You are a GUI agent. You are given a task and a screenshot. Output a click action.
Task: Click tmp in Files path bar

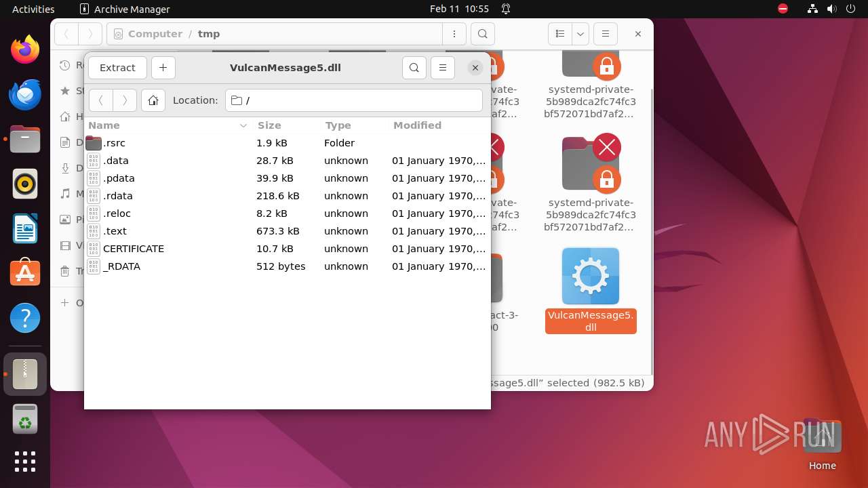pos(209,34)
